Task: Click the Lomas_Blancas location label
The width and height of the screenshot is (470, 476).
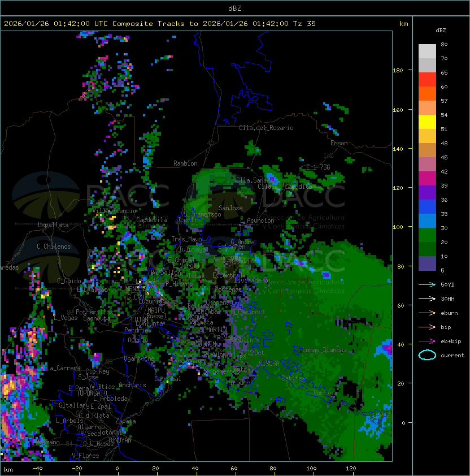Action: click(324, 350)
